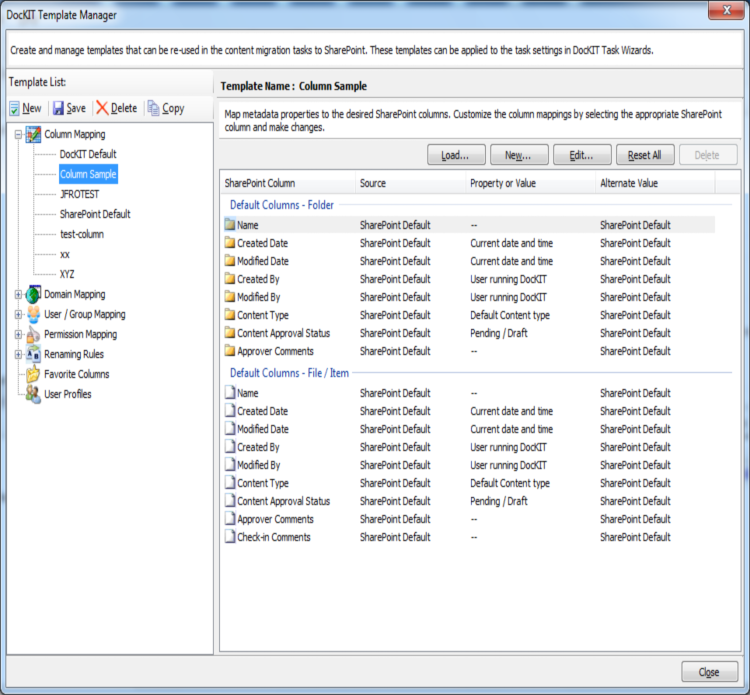Click the Save floppy disk icon
Viewport: 750px width, 695px height.
(x=58, y=109)
